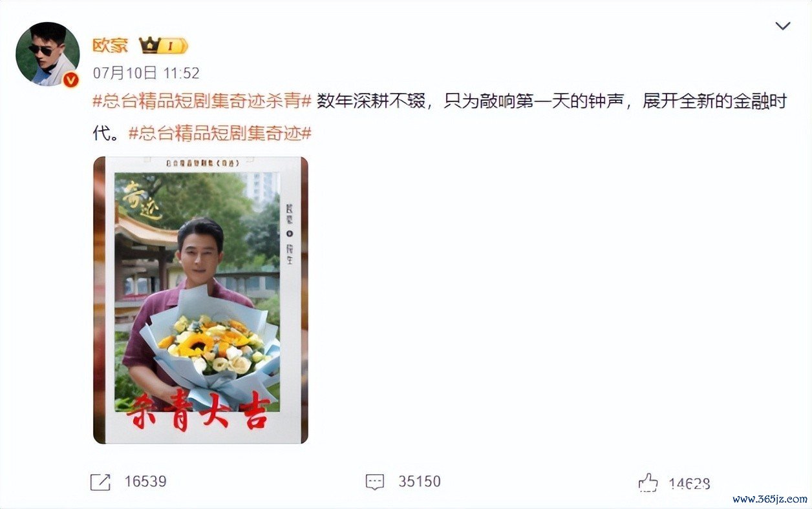Open comments via the speech bubble icon
The width and height of the screenshot is (812, 509).
[x=375, y=481]
